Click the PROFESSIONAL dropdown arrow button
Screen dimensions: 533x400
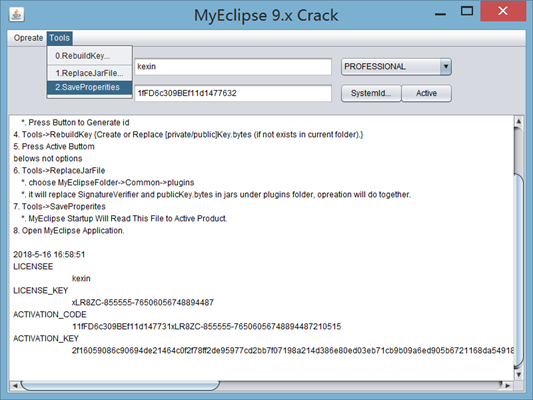[446, 67]
